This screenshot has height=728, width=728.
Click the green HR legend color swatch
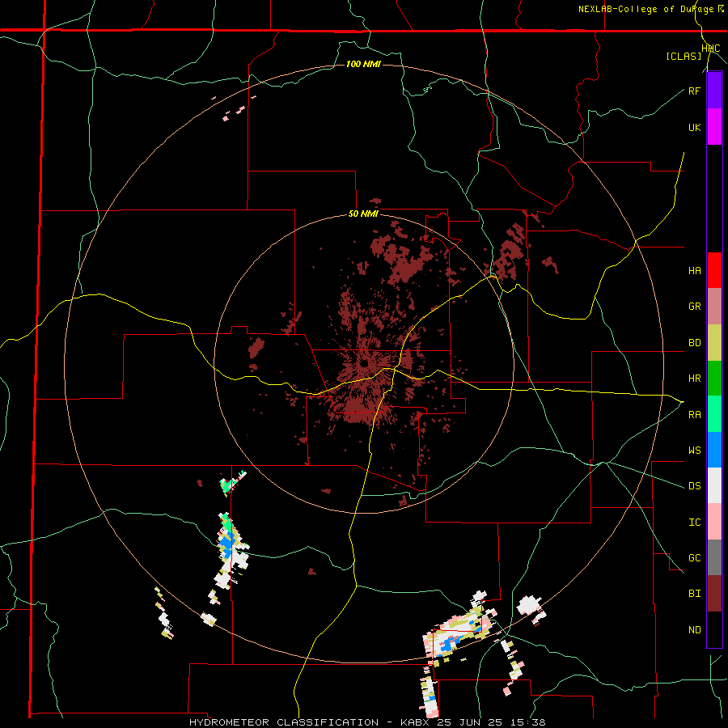coord(714,379)
